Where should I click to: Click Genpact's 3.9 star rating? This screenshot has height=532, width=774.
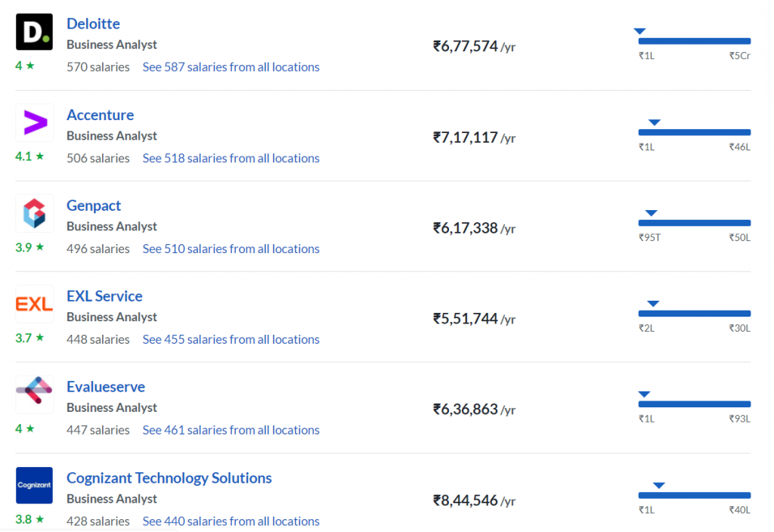pyautogui.click(x=29, y=247)
